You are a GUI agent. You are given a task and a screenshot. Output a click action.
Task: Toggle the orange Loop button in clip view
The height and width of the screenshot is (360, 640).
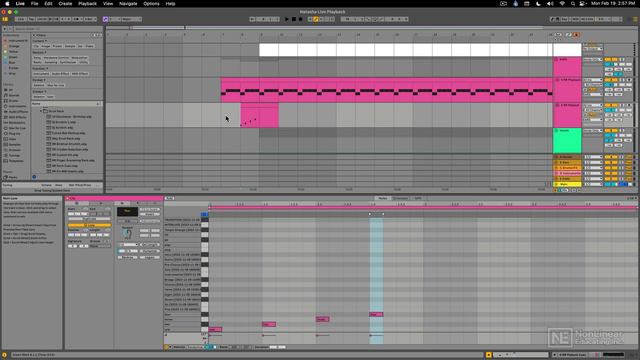click(x=89, y=225)
